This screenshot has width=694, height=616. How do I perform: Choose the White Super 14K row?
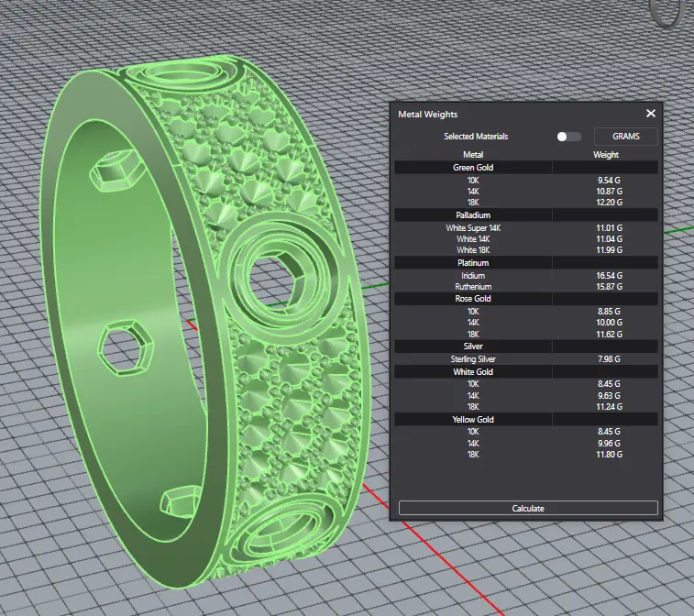click(x=473, y=227)
